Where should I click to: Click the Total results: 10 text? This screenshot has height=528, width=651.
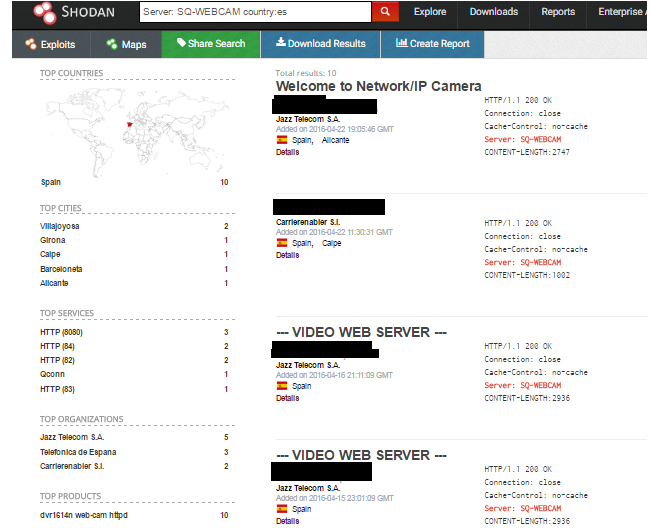(306, 73)
